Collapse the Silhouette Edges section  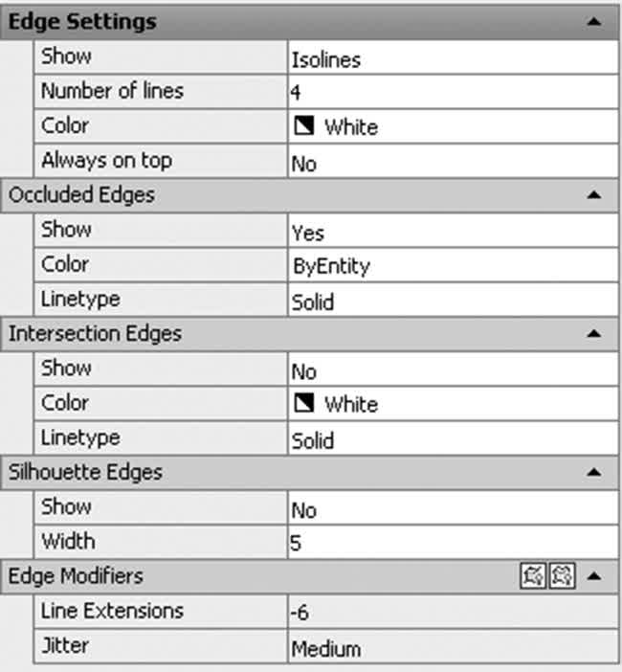pyautogui.click(x=593, y=472)
